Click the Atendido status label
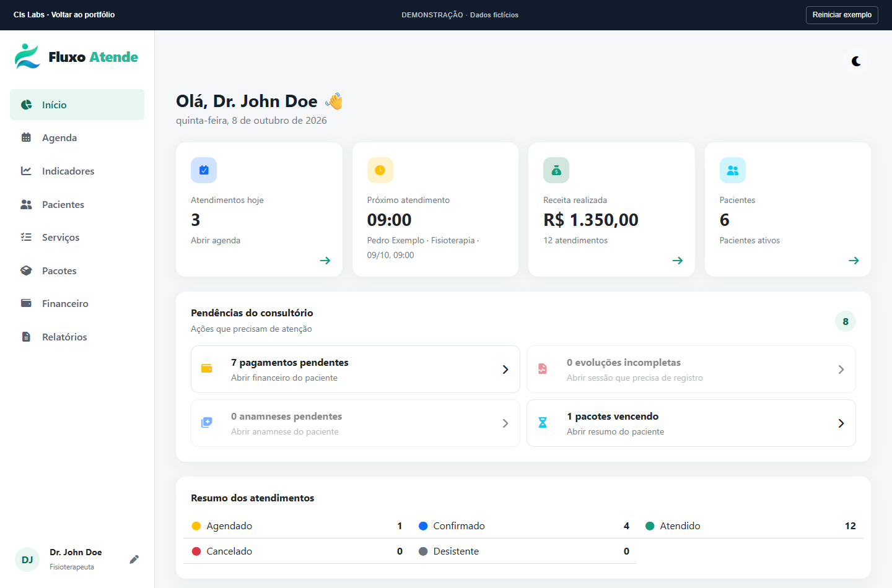The height and width of the screenshot is (588, 892). (x=680, y=526)
